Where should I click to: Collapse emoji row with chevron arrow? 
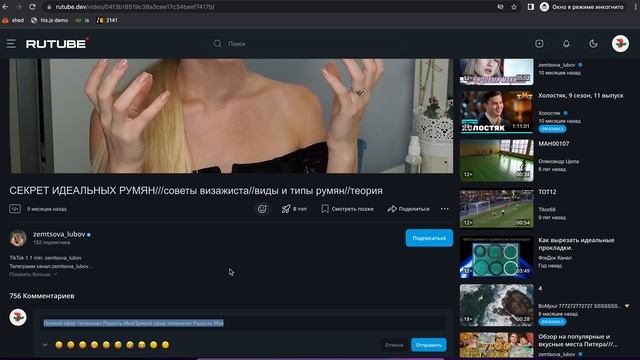tap(44, 345)
